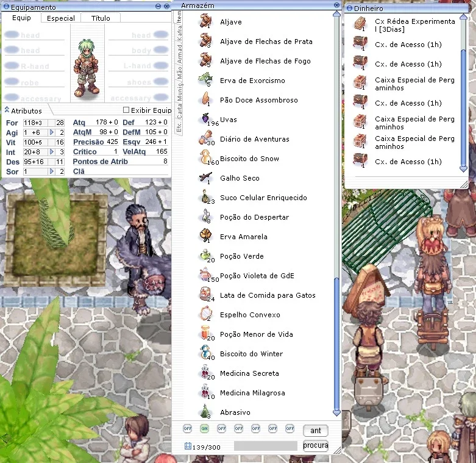The width and height of the screenshot is (476, 463).
Task: Open the Carta vertical tab in Armazém
Action: click(179, 112)
